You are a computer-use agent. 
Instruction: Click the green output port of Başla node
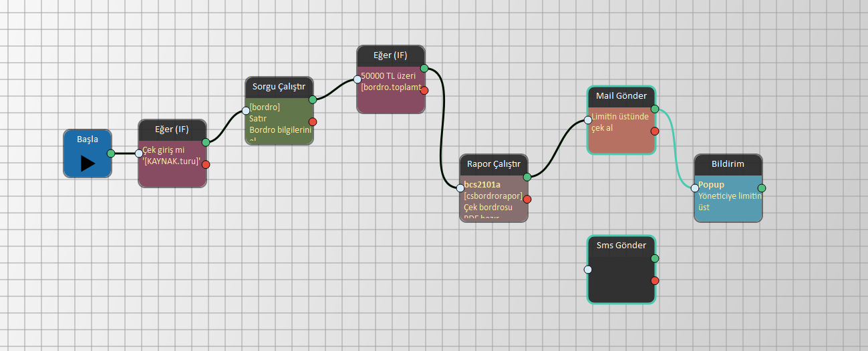tap(111, 153)
